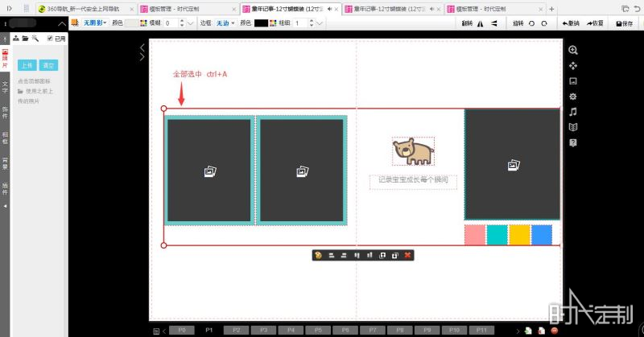Image resolution: width=644 pixels, height=337 pixels.
Task: Rotate counterclockwise using the first rotate icon
Action: 531,23
